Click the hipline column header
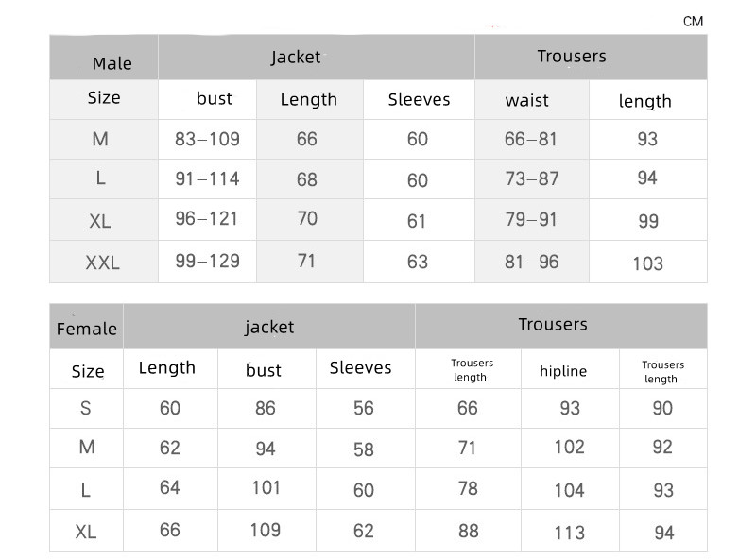Viewport: 756px width, 559px height. (x=563, y=371)
